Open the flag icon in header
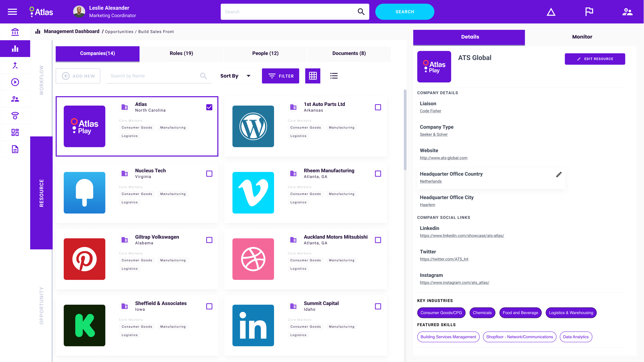Viewport: 644px width, 362px height. [589, 12]
